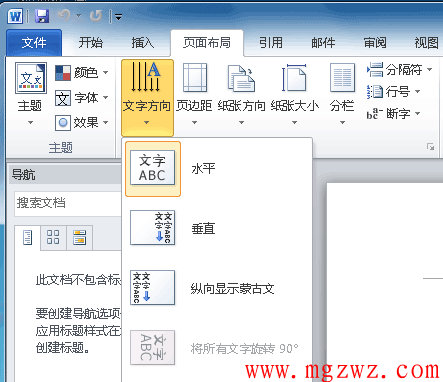Click the 纸张方向 orientation icon

pos(241,78)
